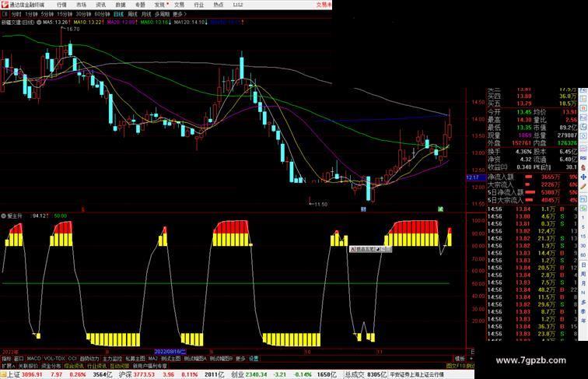Click the 指标 tab
588x379 pixels.
point(6,359)
